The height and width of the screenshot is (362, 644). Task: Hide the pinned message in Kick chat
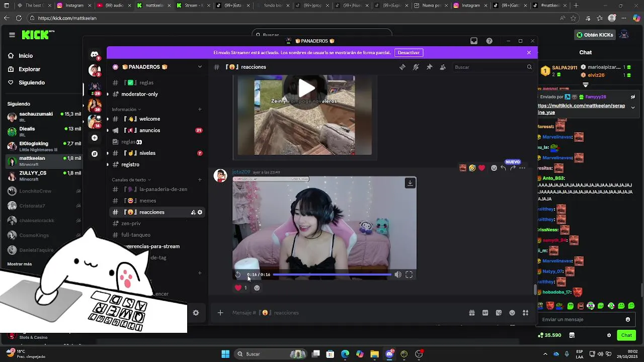point(633,97)
